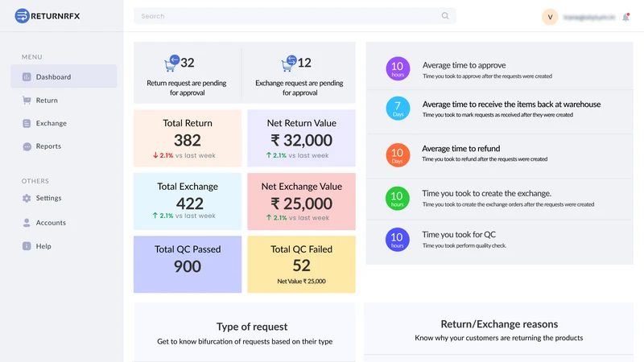Click the Help info icon
The height and width of the screenshot is (362, 644).
click(27, 246)
